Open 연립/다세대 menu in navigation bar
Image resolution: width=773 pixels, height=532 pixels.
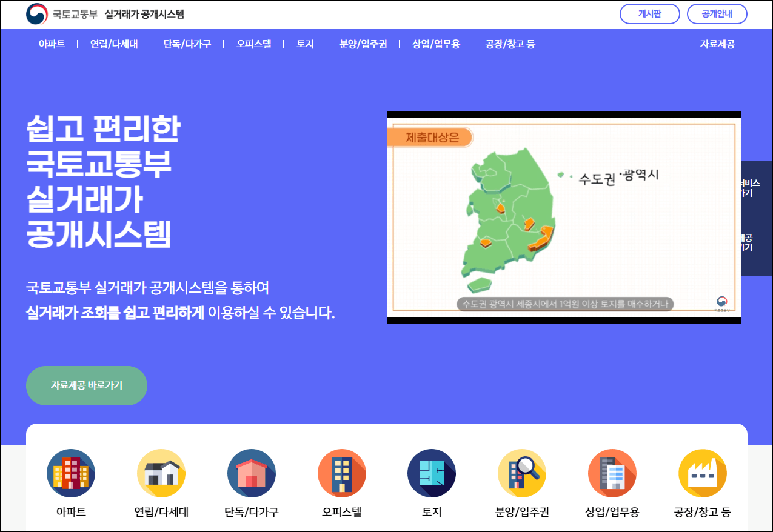click(114, 44)
